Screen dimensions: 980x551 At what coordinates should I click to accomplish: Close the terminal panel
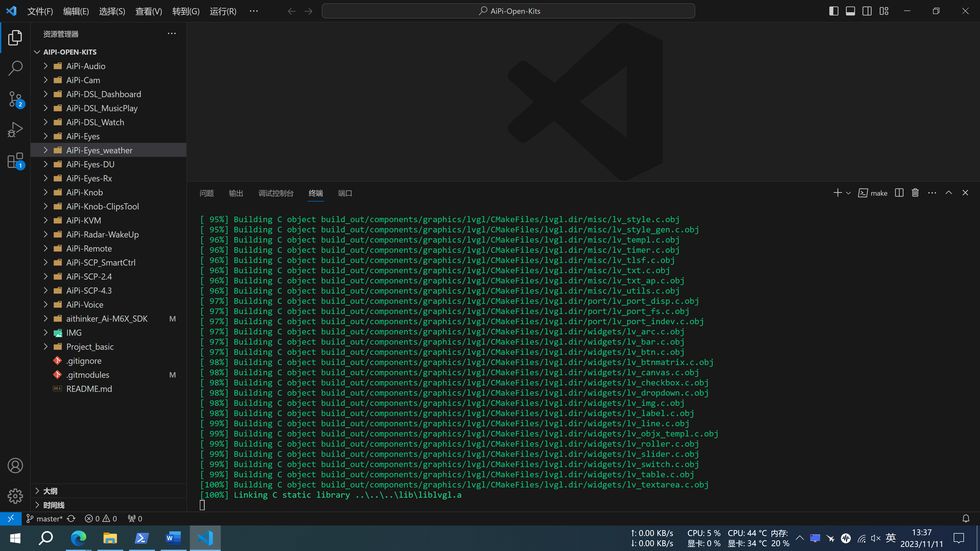tap(965, 193)
